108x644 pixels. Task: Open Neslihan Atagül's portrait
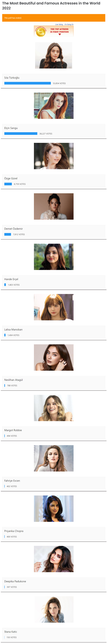(54, 357)
